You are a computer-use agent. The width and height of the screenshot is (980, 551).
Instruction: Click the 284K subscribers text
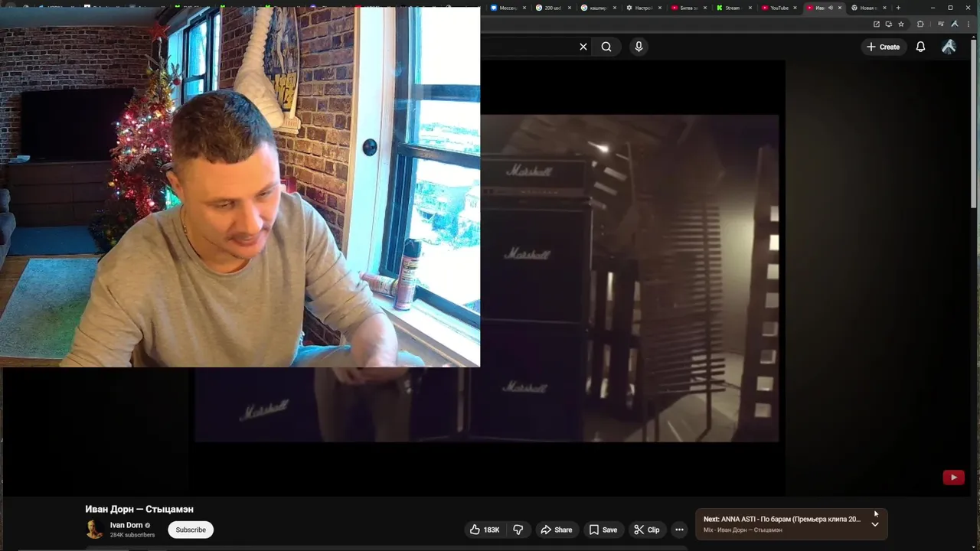coord(132,535)
